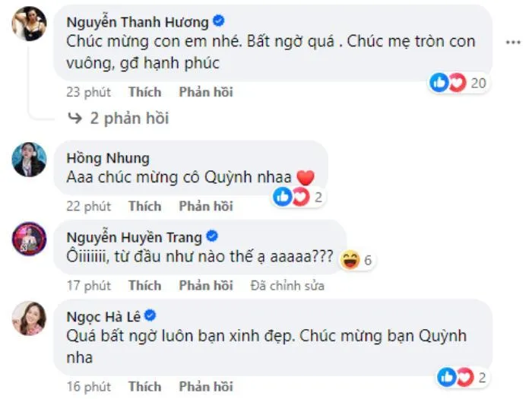Open the haha reaction count of 6

point(356,260)
